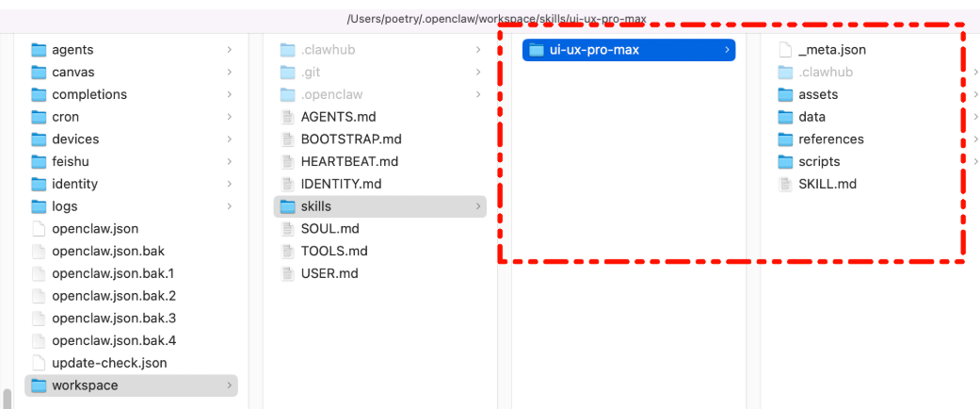This screenshot has height=409, width=980.
Task: Select the openclaw.json.bak.2 file name
Action: coord(114,296)
